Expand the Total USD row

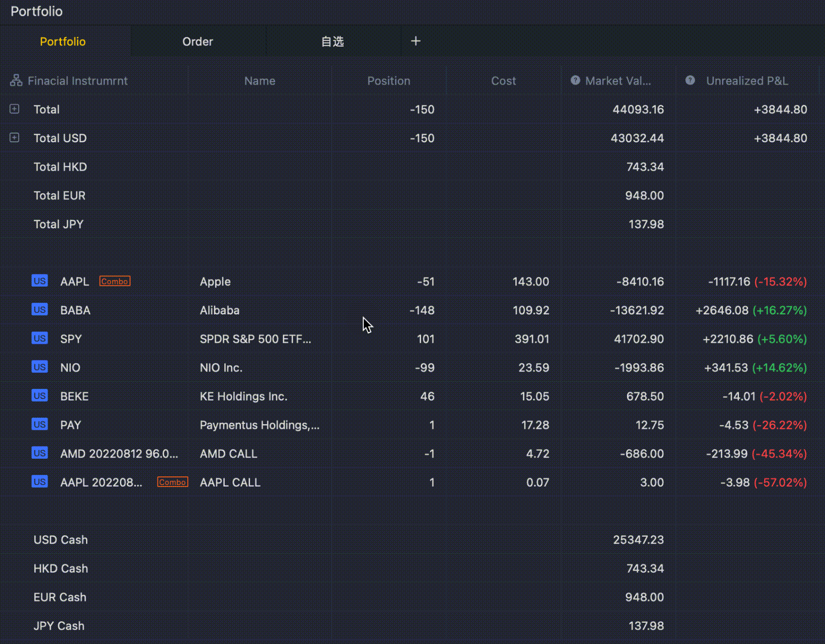(x=15, y=138)
